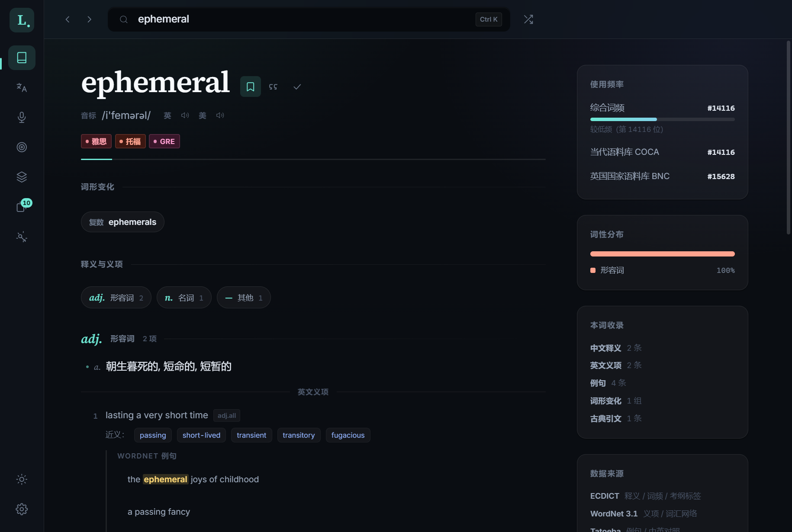
Task: Click the shuffle random word icon
Action: tap(528, 19)
